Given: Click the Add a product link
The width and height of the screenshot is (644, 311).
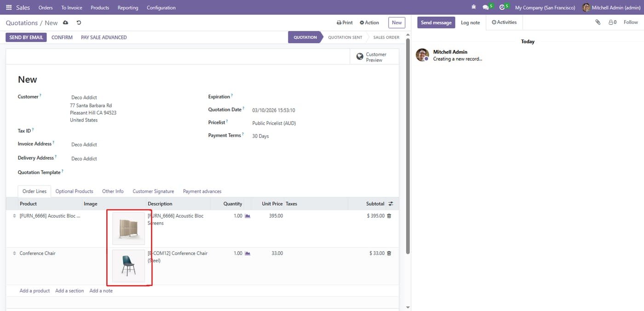Looking at the screenshot, I should [34, 291].
